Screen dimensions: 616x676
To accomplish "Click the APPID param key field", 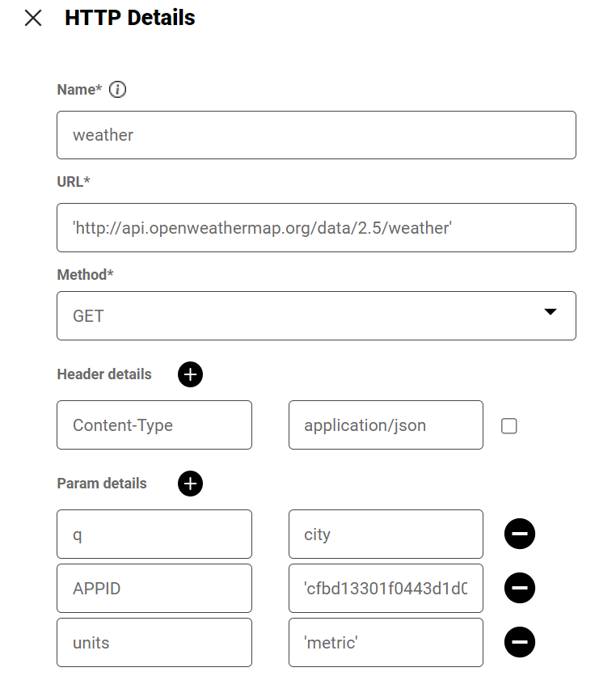I will click(154, 588).
